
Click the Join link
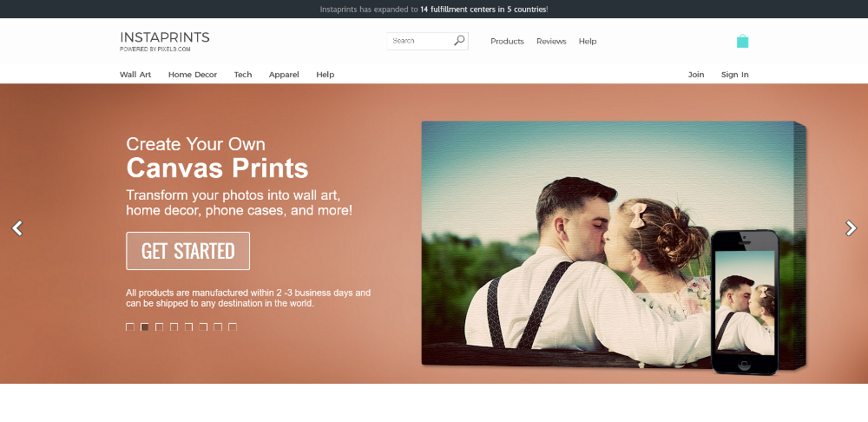(x=696, y=75)
